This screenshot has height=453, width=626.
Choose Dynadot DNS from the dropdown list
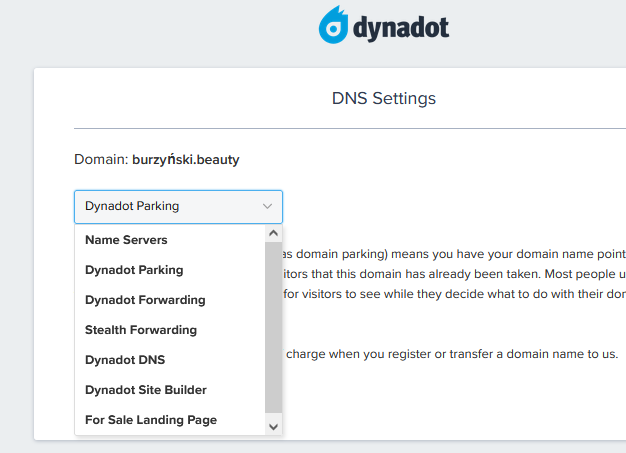125,360
